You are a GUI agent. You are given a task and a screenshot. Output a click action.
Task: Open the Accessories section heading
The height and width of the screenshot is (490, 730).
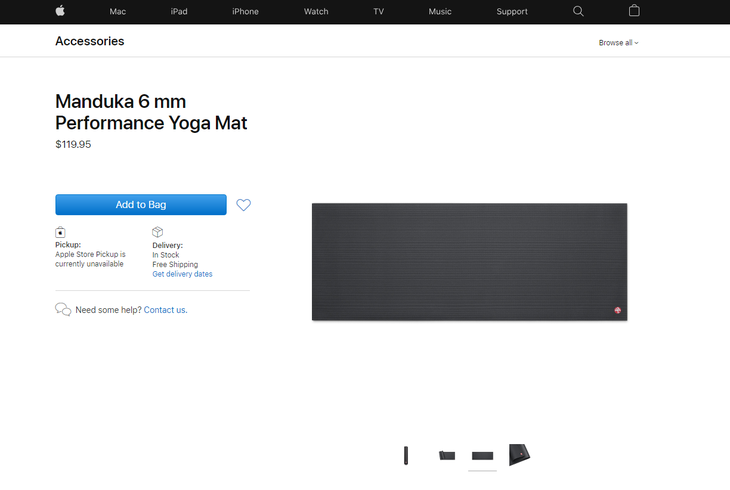(90, 41)
